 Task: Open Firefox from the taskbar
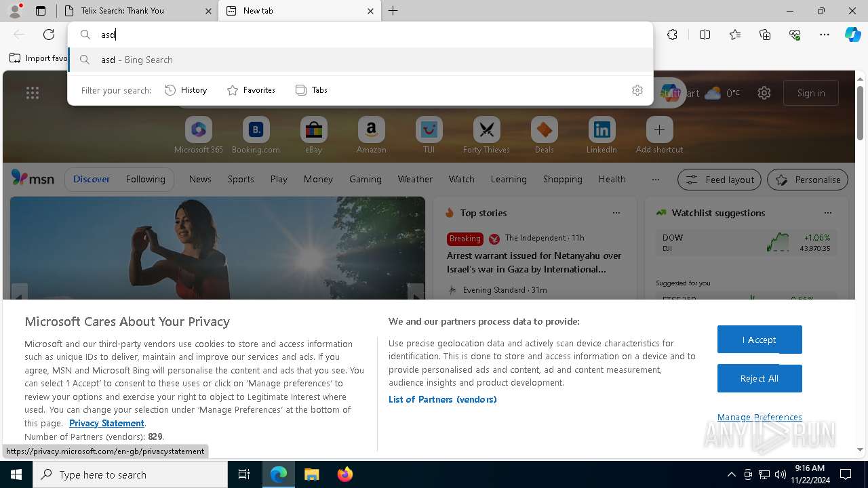(345, 474)
